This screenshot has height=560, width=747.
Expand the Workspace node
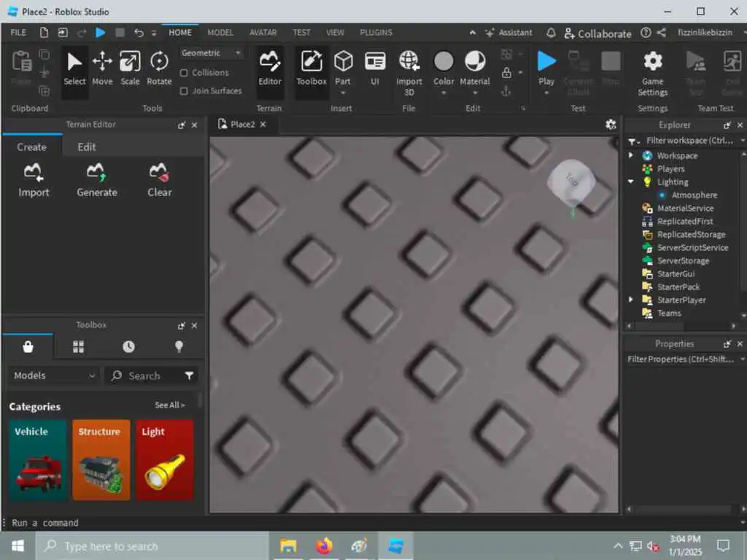(631, 155)
